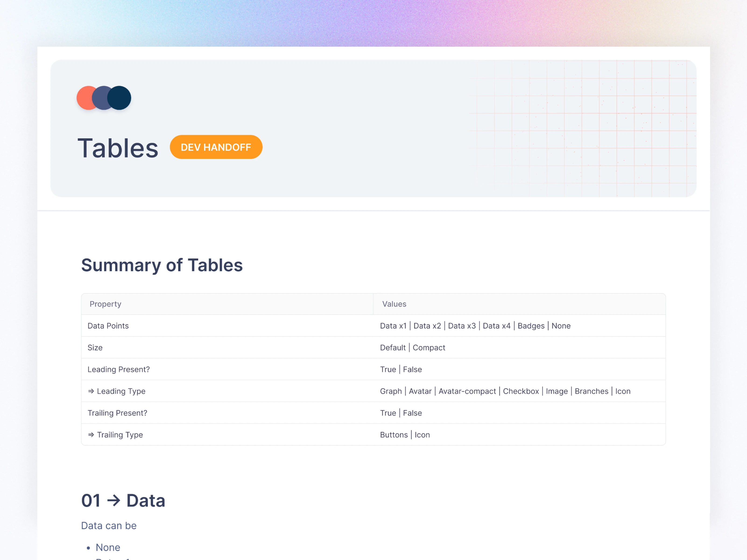
Task: Click the Size property cell
Action: 95,348
